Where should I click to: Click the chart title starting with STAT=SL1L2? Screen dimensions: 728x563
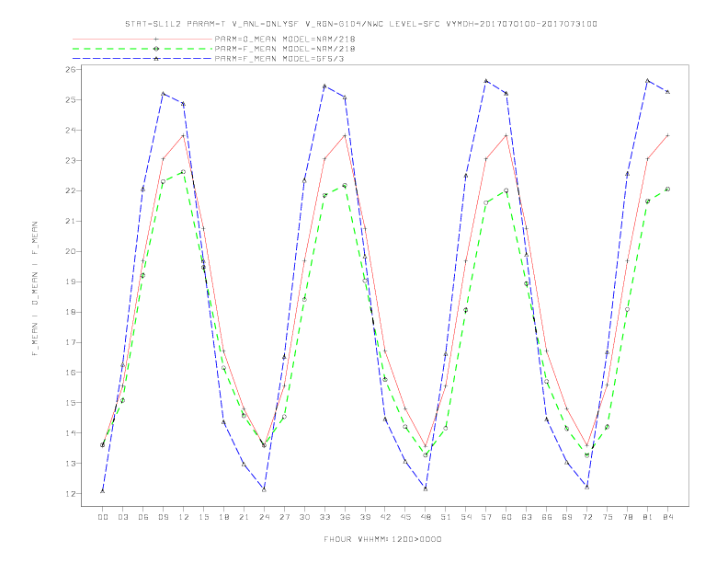[x=360, y=24]
